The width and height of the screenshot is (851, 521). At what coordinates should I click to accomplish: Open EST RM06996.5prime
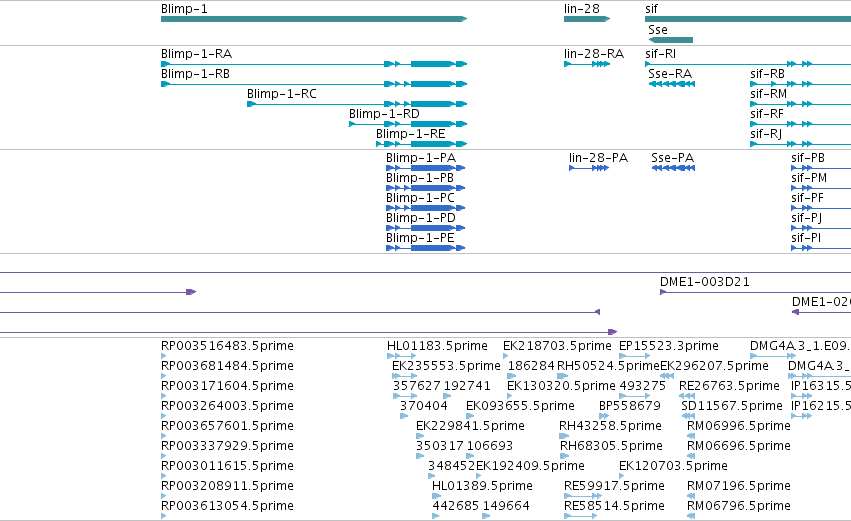coord(739,426)
